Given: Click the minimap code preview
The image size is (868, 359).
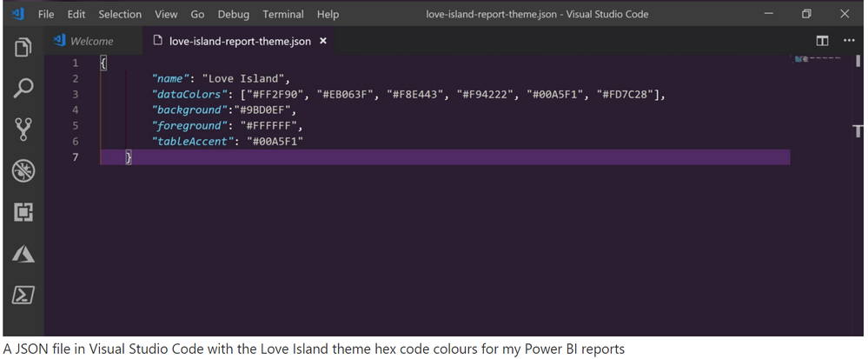Looking at the screenshot, I should pos(817,58).
